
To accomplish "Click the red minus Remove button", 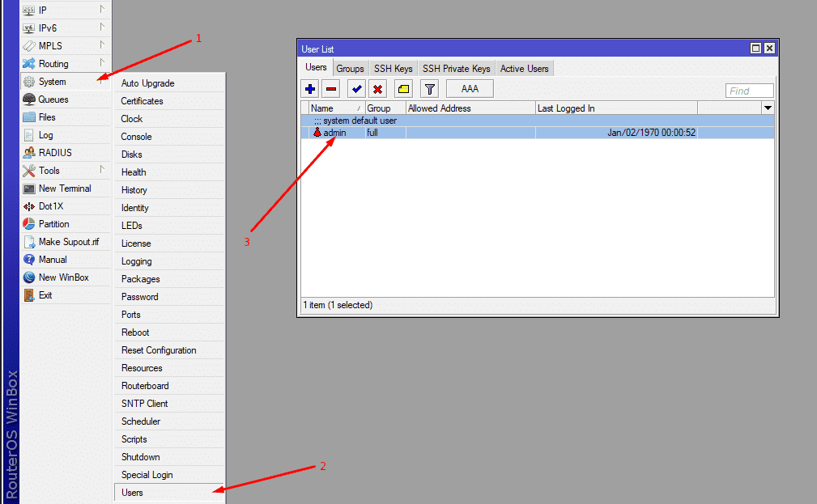I will (331, 89).
